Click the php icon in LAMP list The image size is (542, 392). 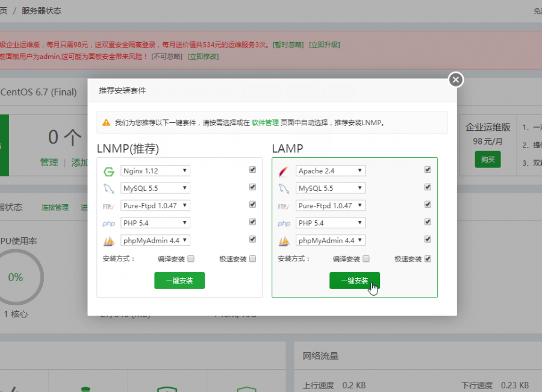coord(284,223)
